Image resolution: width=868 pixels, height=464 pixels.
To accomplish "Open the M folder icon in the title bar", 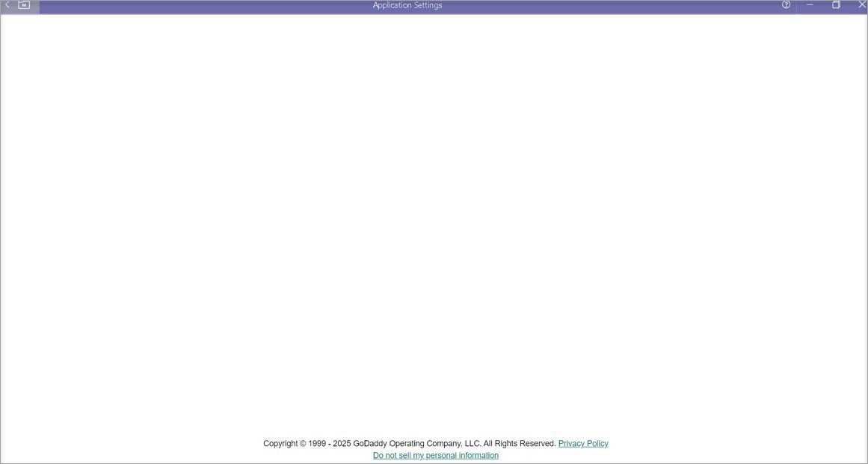I will (x=24, y=5).
